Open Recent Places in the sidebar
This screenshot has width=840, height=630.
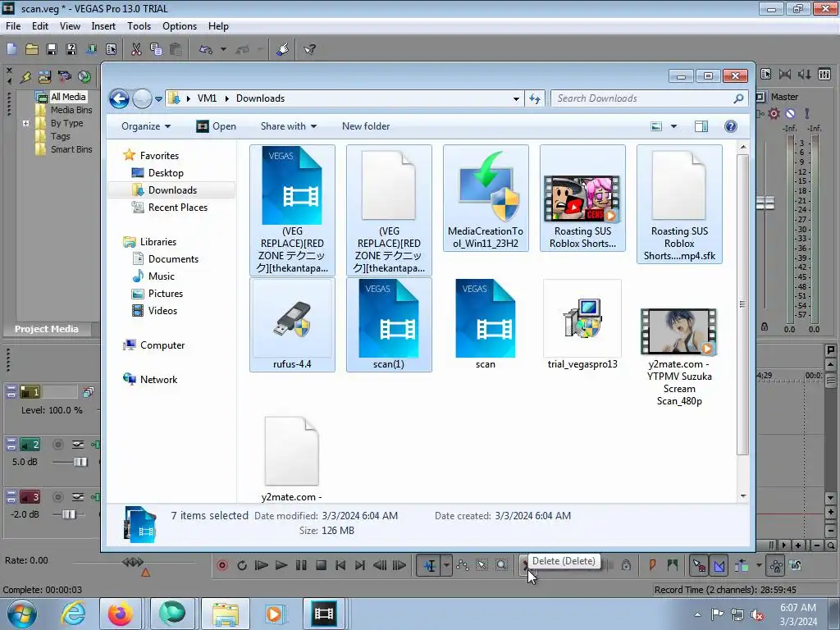tap(178, 208)
